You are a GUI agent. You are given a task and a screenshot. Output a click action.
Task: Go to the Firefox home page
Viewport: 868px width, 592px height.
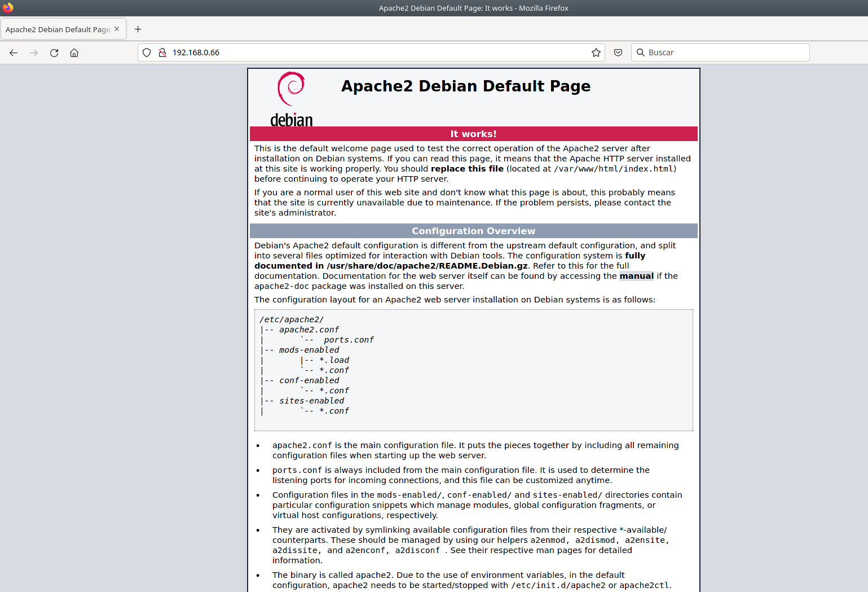(74, 52)
